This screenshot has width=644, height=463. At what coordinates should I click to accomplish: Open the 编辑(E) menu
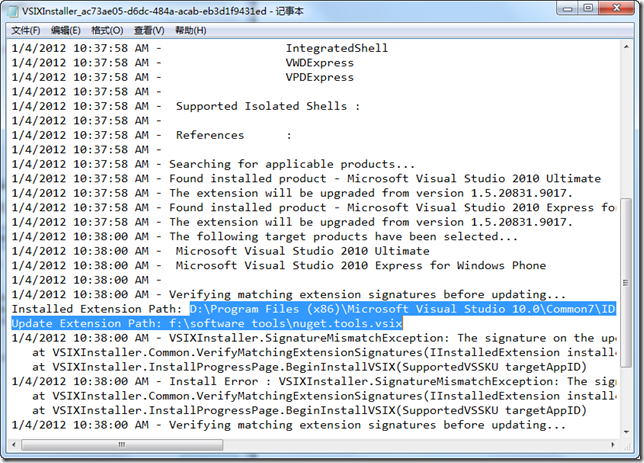66,30
